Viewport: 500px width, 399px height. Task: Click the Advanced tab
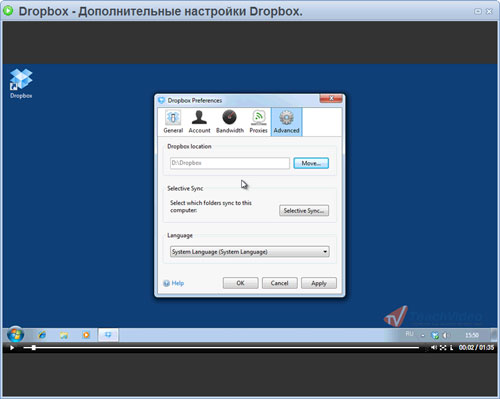click(x=286, y=122)
